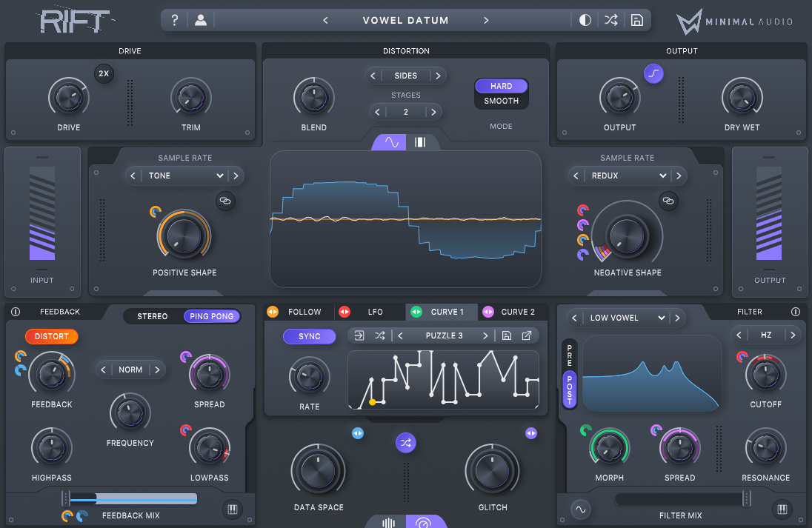Click the help question mark icon
Screen dimensions: 812x528
coord(175,20)
